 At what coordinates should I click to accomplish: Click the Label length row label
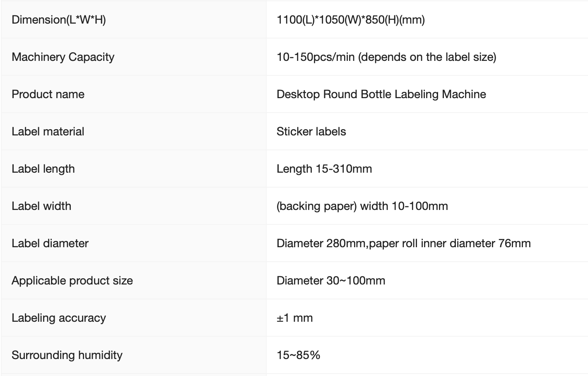43,169
